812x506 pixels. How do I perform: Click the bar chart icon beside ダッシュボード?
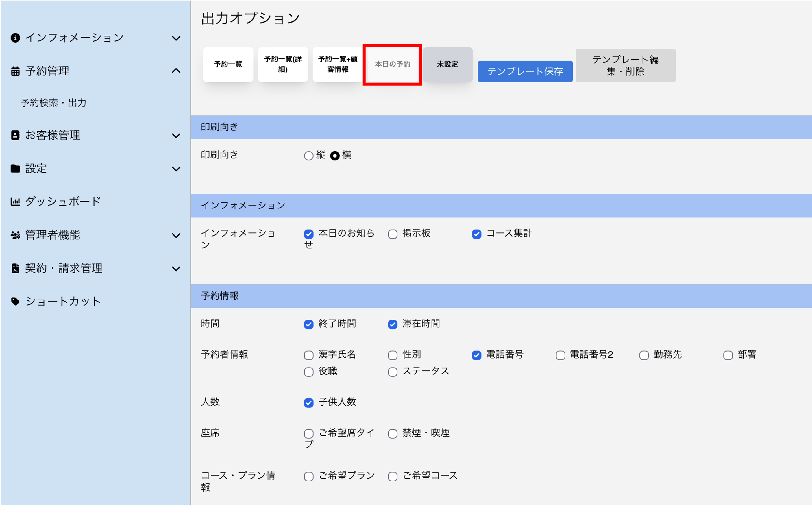coord(15,202)
